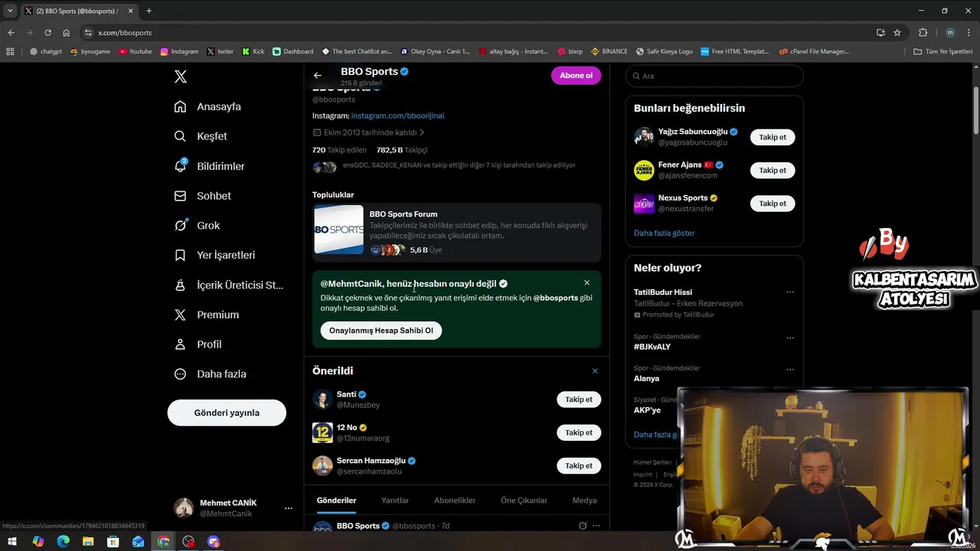Image resolution: width=980 pixels, height=551 pixels.
Task: Open a new browser tab
Action: pos(149,11)
